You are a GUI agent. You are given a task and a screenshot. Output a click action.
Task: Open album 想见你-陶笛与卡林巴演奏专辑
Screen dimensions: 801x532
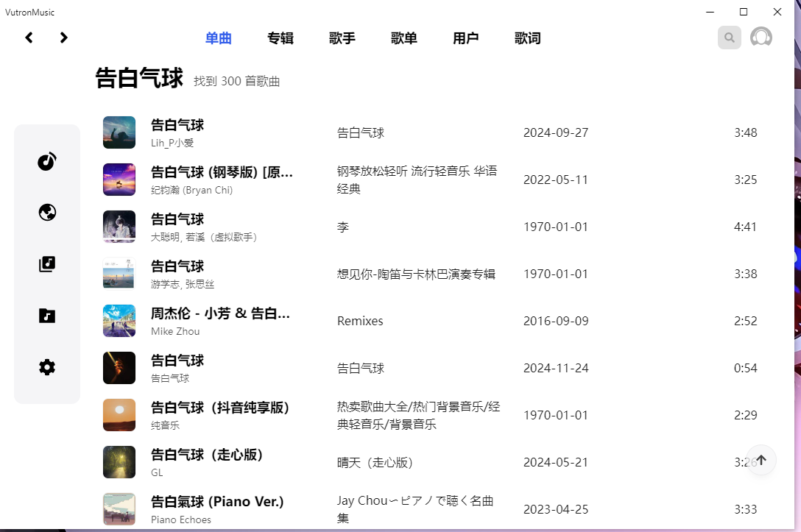pyautogui.click(x=416, y=274)
